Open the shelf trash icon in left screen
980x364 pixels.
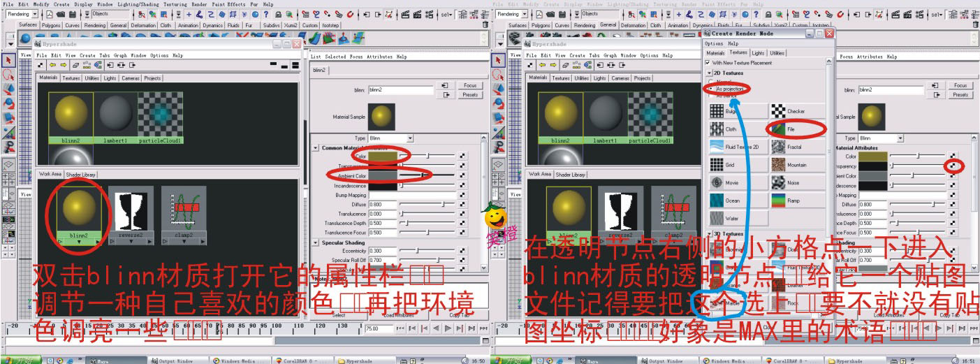[x=486, y=24]
